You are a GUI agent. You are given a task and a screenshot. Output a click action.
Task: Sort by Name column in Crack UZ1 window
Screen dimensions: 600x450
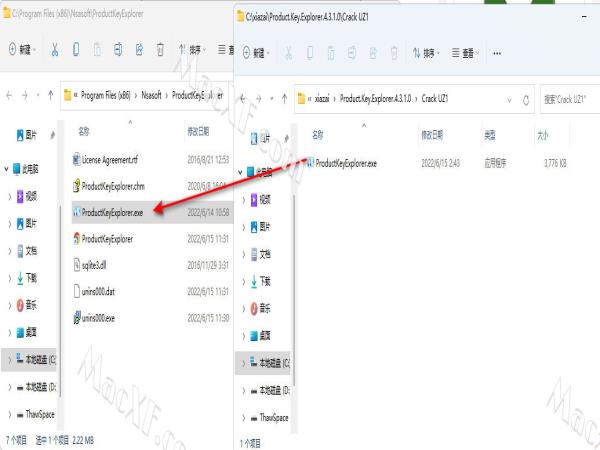coord(318,135)
